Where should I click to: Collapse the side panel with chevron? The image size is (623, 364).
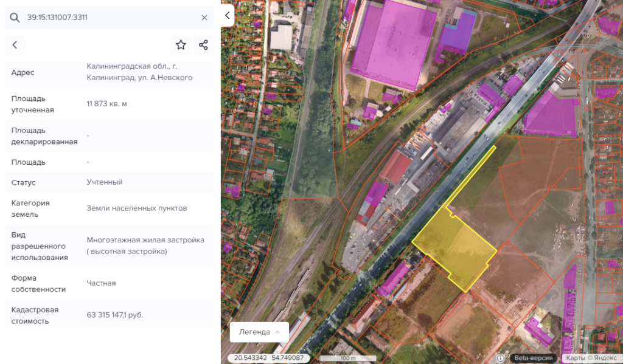coord(228,15)
